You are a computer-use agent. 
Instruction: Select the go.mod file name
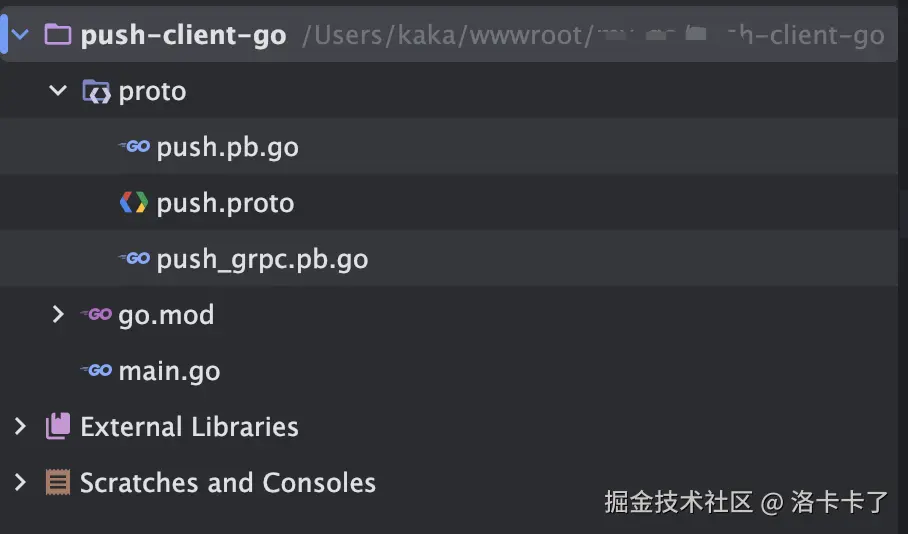166,315
